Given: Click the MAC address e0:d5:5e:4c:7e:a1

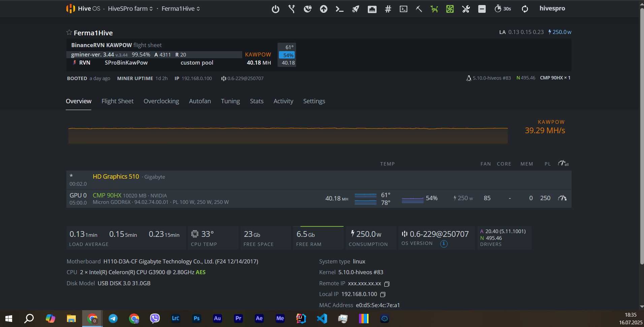Looking at the screenshot, I should (x=378, y=305).
